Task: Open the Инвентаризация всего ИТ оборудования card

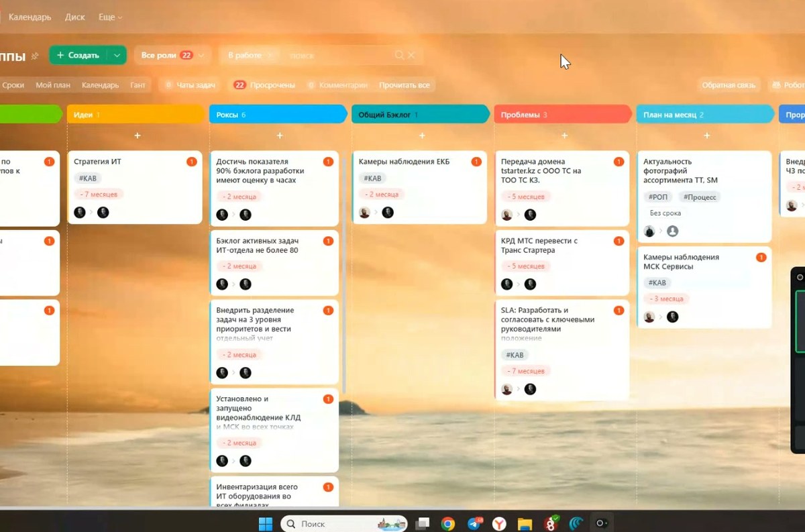Action: 274,492
